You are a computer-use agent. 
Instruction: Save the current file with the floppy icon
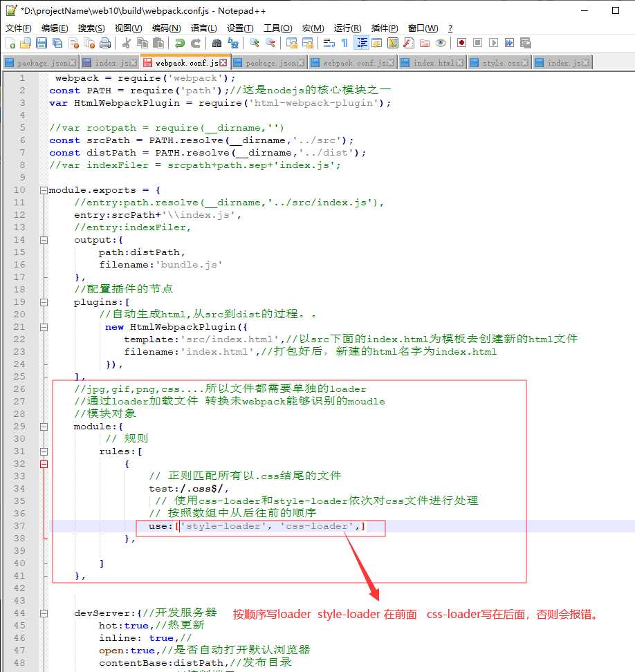[42, 43]
